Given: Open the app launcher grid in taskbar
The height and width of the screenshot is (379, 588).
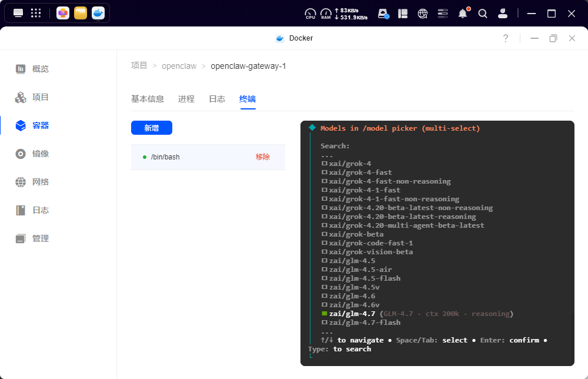Looking at the screenshot, I should pyautogui.click(x=35, y=12).
